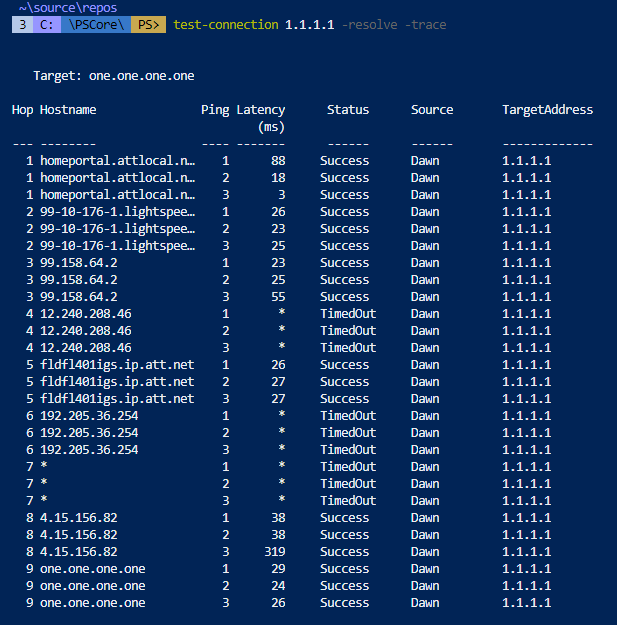Click the ~\source\repos path text
Screen dimensions: 617x625
tap(68, 8)
